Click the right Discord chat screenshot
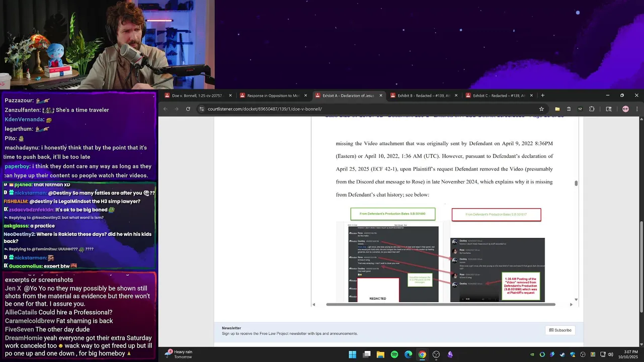Screen dimensions: 644x362 [497, 269]
